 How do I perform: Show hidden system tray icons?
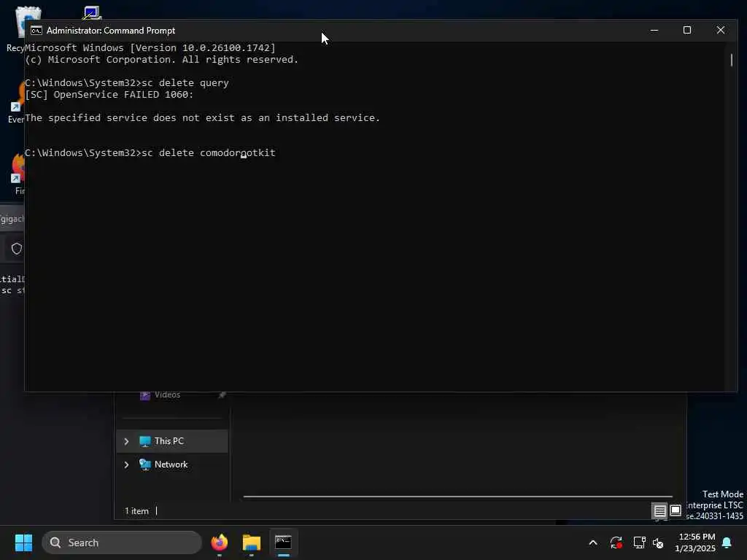[593, 542]
